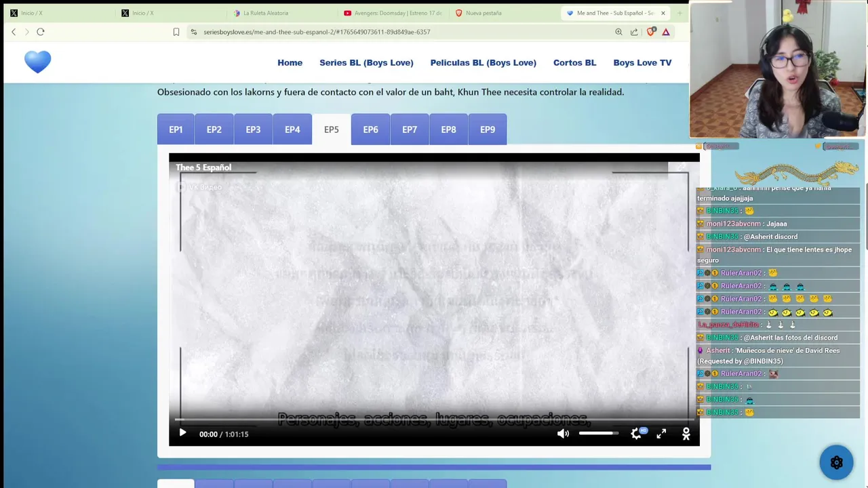Screen dimensions: 868x488
Task: Reload the current page
Action: [x=41, y=32]
